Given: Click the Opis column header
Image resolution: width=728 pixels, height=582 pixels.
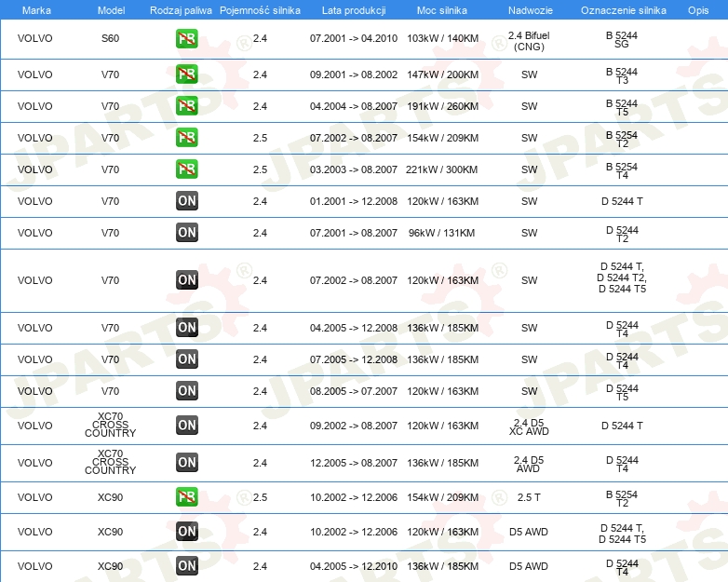Looking at the screenshot, I should 698,10.
